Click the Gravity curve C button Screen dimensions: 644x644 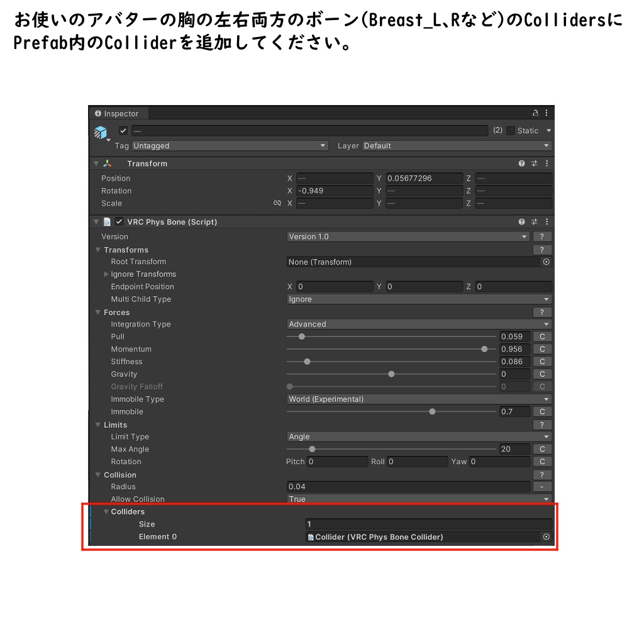[542, 374]
